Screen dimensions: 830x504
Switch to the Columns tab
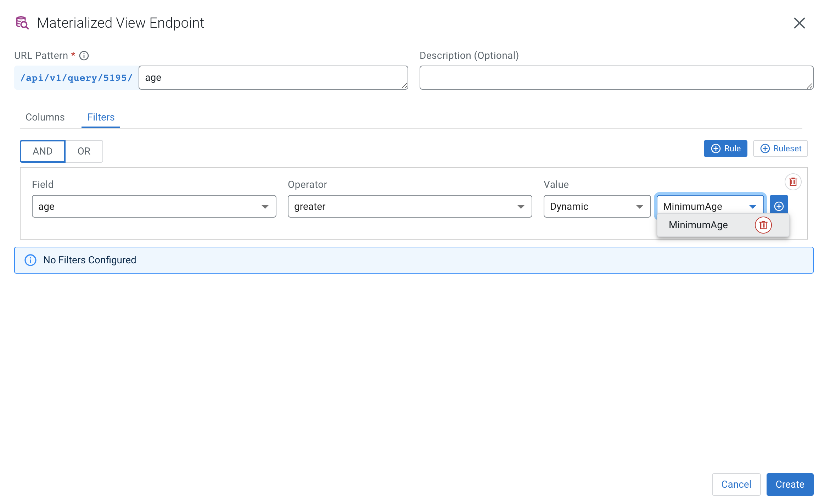tap(45, 117)
